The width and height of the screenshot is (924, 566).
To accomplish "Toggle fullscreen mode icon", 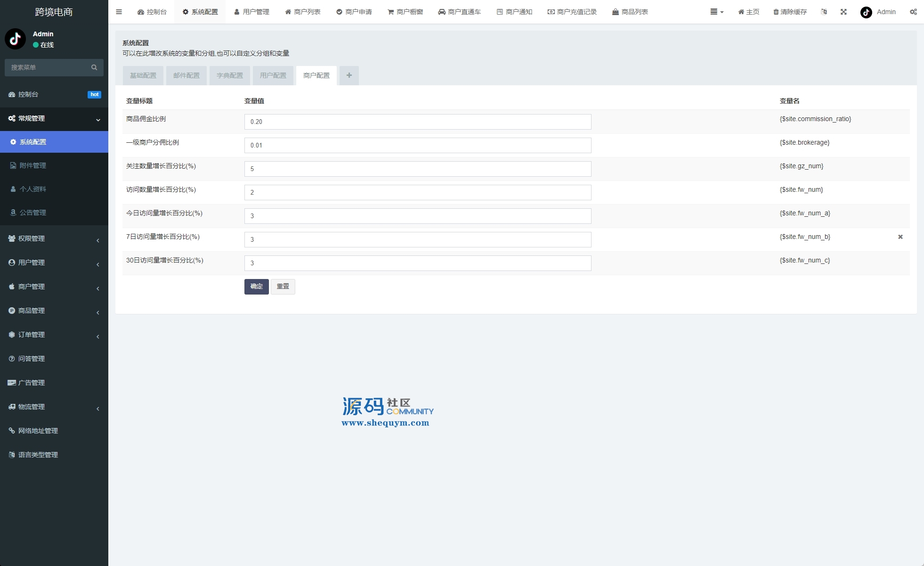I will tap(843, 12).
